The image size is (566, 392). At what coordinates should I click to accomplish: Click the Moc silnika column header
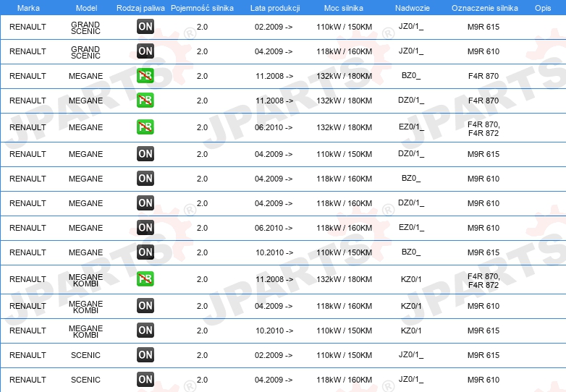[344, 8]
